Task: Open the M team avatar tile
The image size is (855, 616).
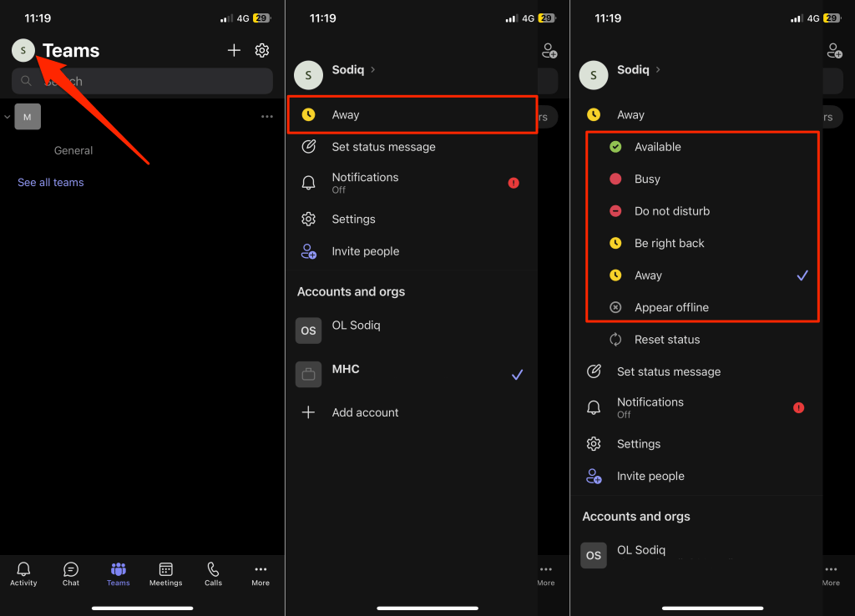Action: (28, 117)
